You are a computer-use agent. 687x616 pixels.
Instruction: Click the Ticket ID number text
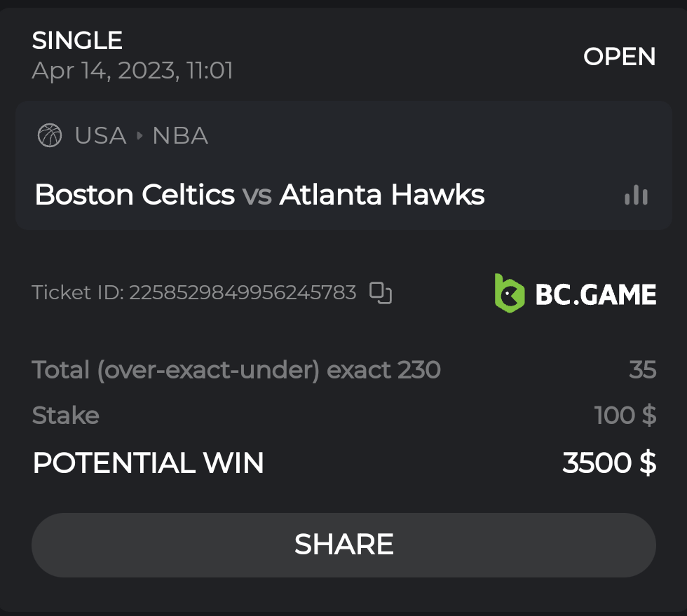coord(243,292)
